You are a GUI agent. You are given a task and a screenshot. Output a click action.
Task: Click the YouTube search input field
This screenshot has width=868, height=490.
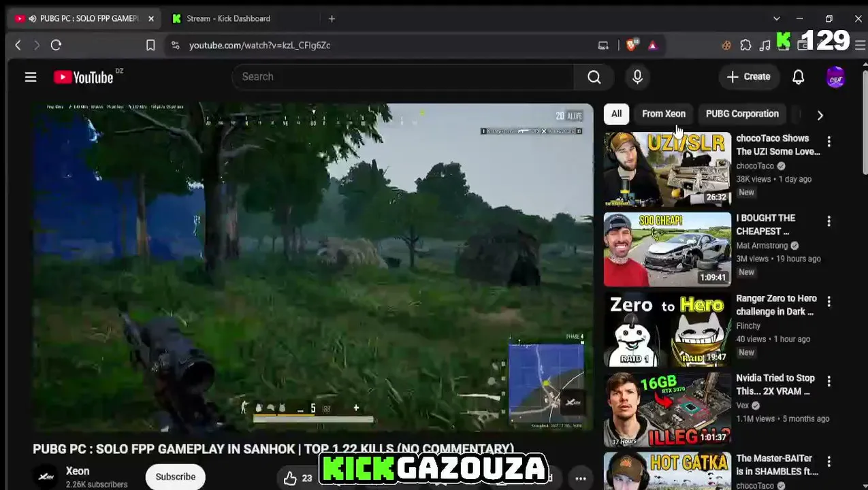tap(403, 77)
